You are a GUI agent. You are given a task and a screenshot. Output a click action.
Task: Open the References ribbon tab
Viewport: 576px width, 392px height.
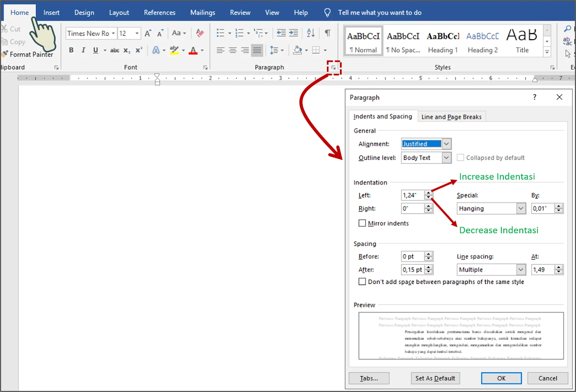pyautogui.click(x=159, y=13)
